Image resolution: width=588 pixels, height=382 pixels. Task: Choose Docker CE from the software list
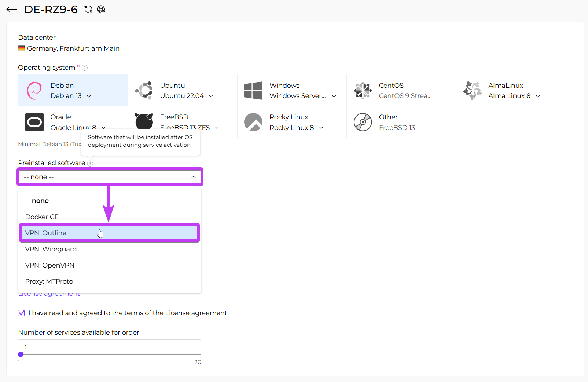tap(110, 217)
